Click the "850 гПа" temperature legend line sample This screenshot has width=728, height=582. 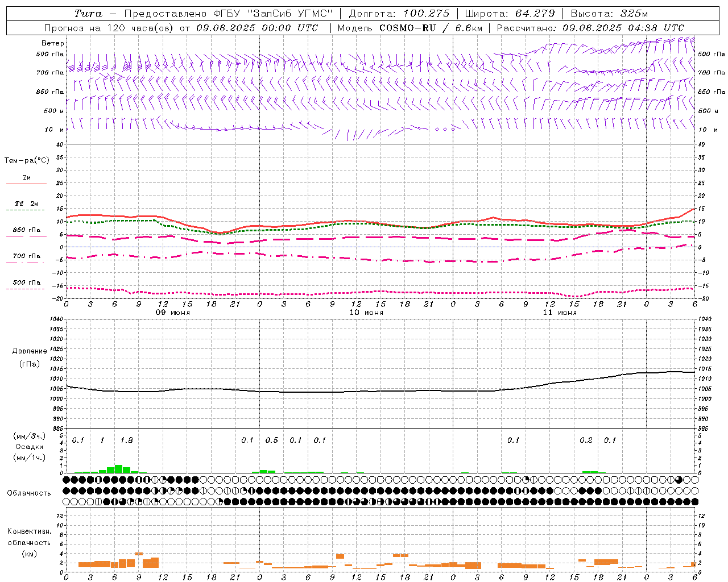pos(26,236)
